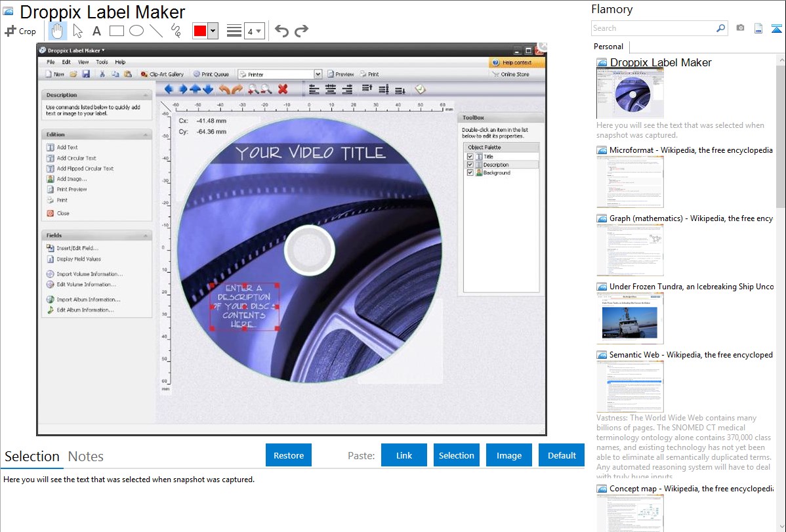This screenshot has width=786, height=532.
Task: Click the open folder icon in Droppix
Action: 73,74
